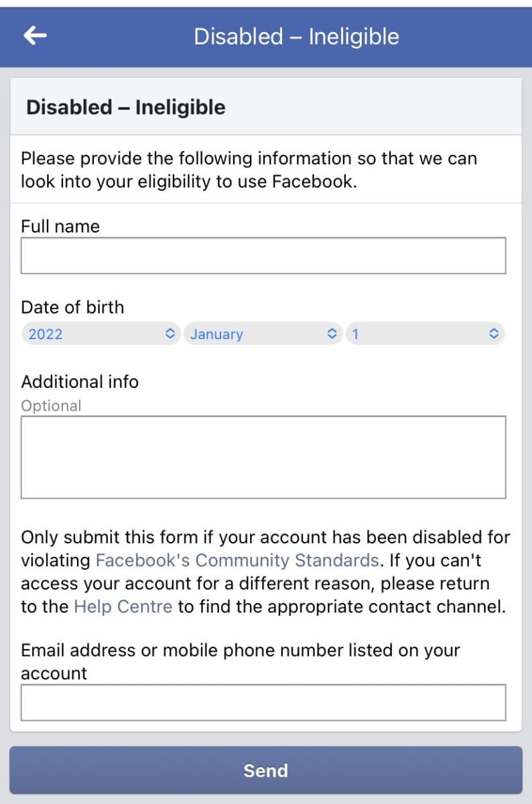532x804 pixels.
Task: Click the 'Optional' hint text
Action: pyautogui.click(x=51, y=406)
